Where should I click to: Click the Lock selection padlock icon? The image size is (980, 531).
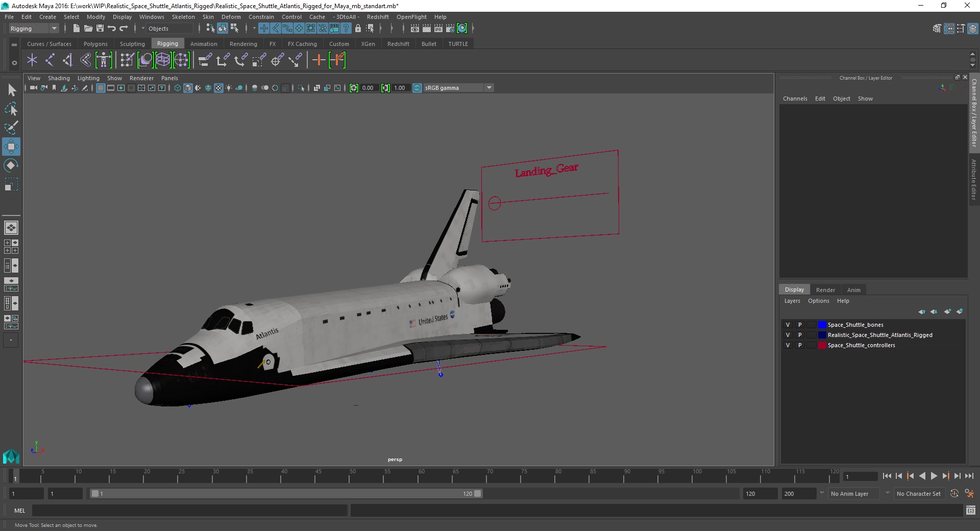[358, 29]
